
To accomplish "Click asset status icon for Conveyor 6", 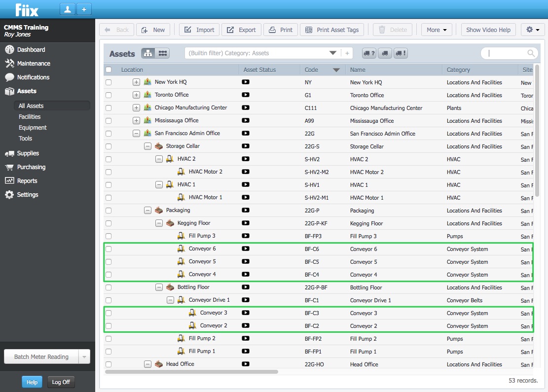I will (246, 249).
